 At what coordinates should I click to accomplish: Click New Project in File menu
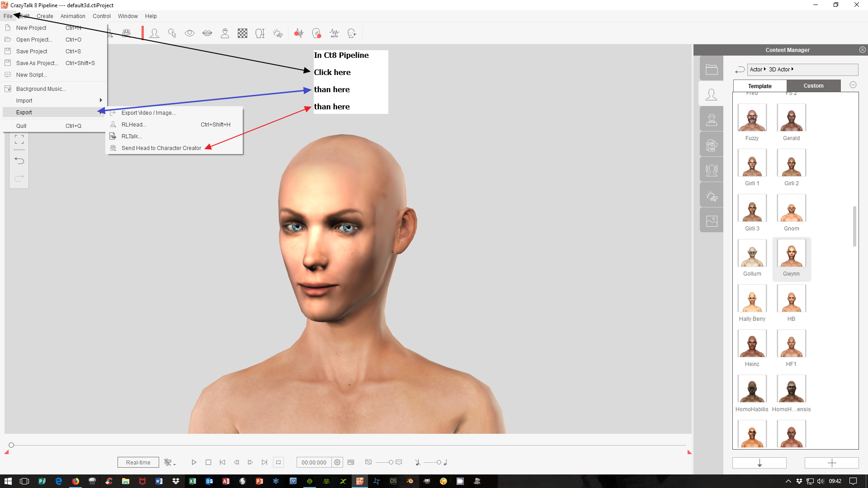click(54, 28)
